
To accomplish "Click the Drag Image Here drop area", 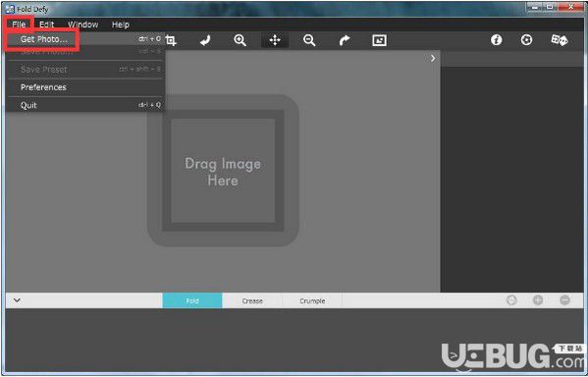I will [x=223, y=171].
